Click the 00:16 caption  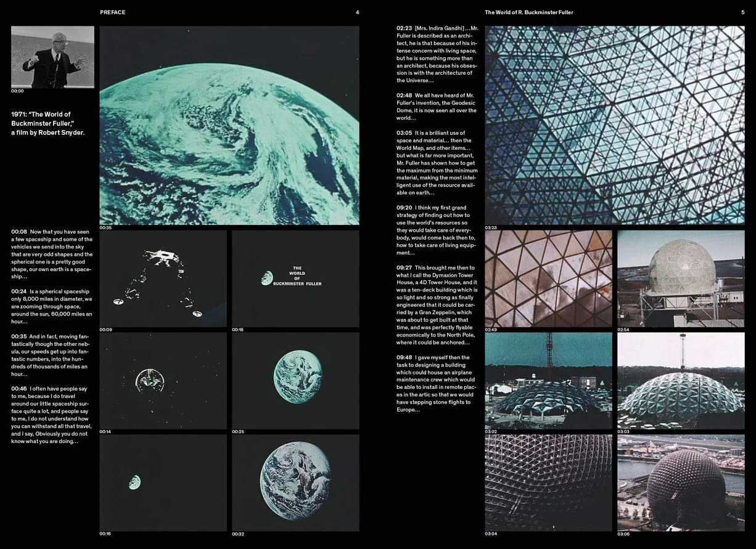[x=106, y=534]
